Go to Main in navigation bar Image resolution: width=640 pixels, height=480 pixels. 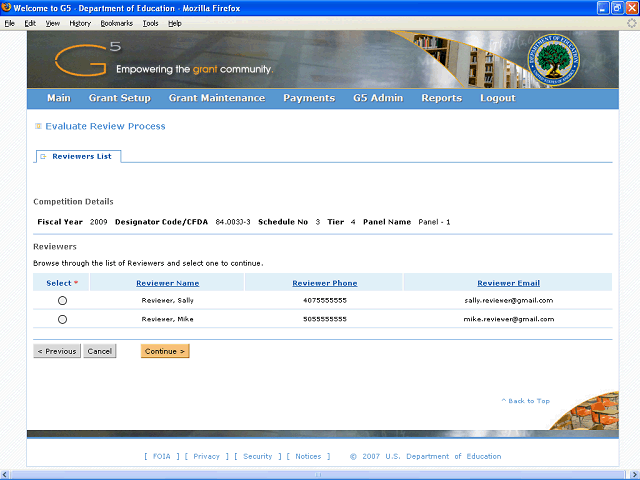[59, 98]
